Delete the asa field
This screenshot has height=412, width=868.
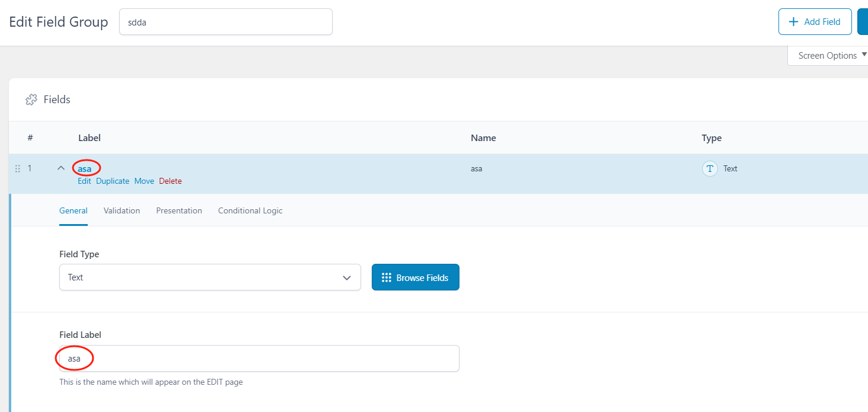tap(170, 181)
